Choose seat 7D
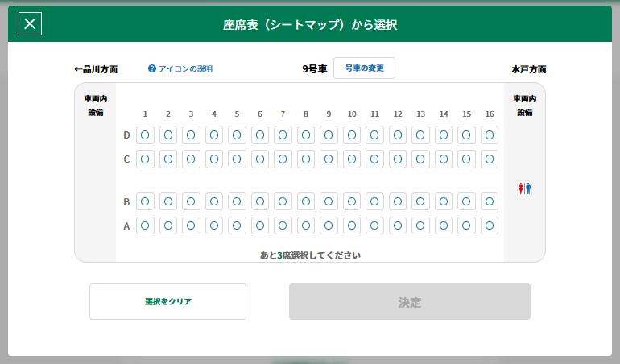The width and height of the screenshot is (620, 364). click(x=283, y=135)
